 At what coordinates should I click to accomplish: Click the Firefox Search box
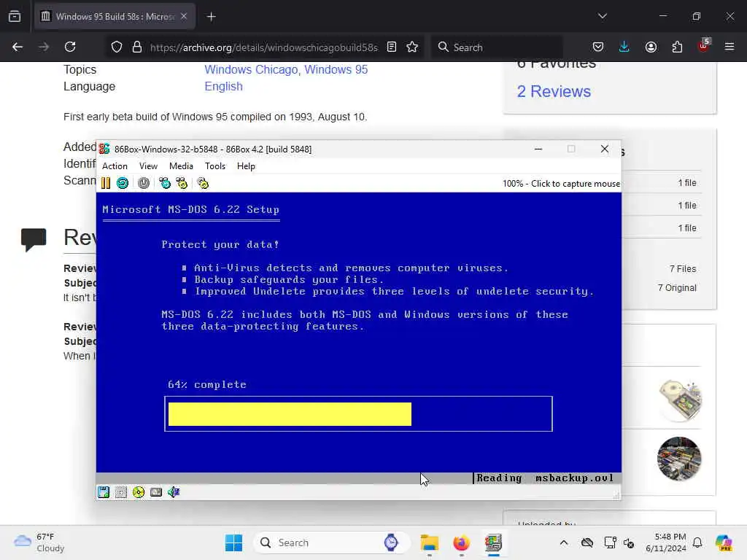[x=498, y=47]
